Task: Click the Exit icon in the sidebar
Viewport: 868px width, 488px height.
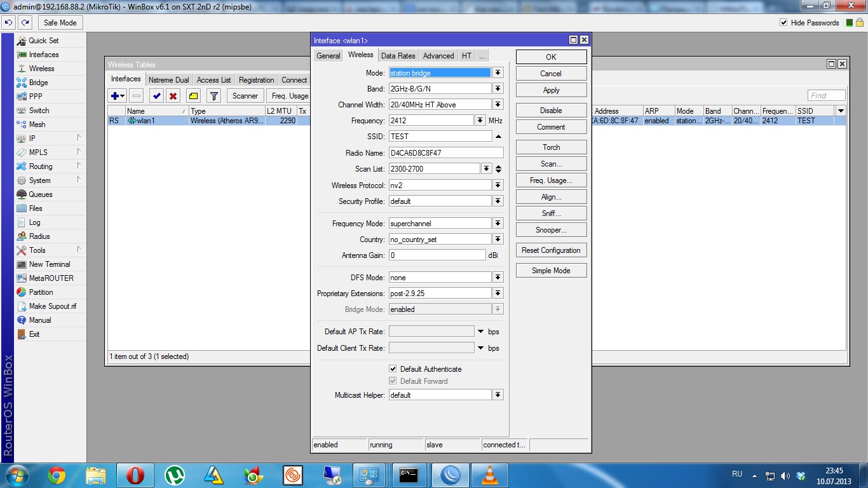Action: pos(22,334)
